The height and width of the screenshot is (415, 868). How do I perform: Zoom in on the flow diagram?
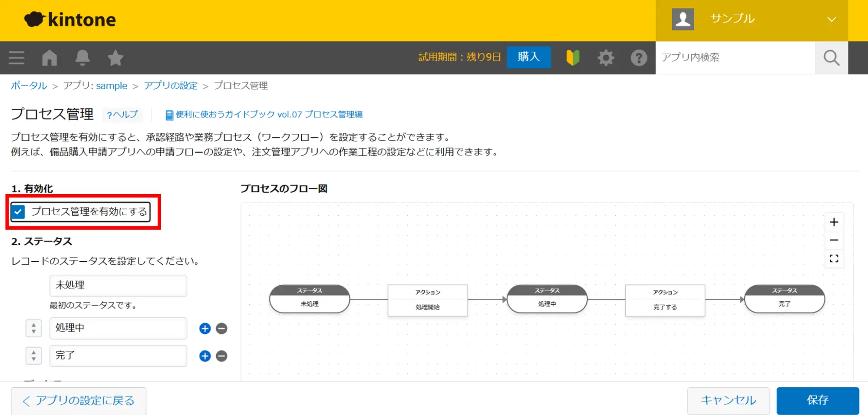tap(834, 222)
